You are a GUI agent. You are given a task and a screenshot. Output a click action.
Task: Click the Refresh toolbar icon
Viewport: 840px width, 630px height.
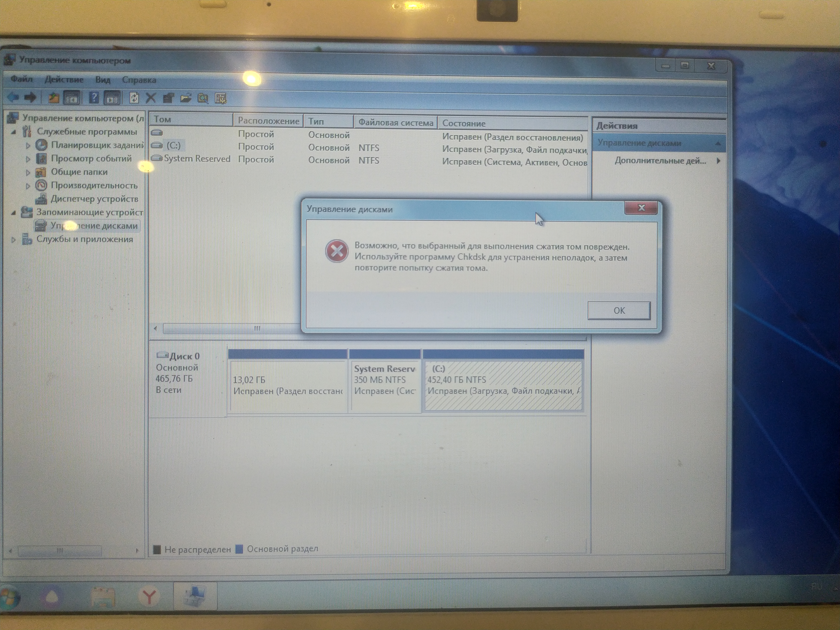pyautogui.click(x=134, y=98)
